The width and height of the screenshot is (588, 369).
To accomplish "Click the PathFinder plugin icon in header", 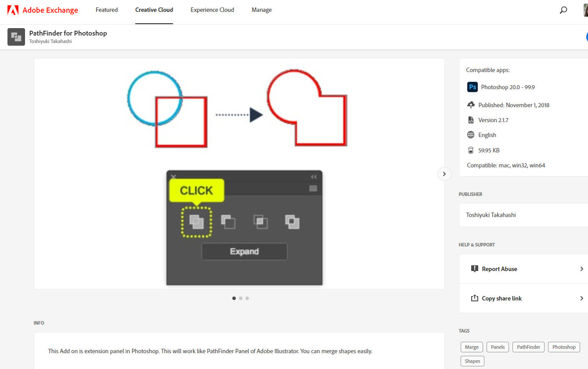I will pos(16,37).
